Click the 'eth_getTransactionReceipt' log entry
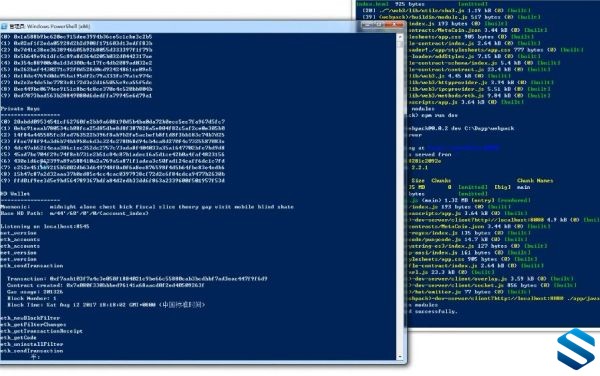 click(41, 331)
